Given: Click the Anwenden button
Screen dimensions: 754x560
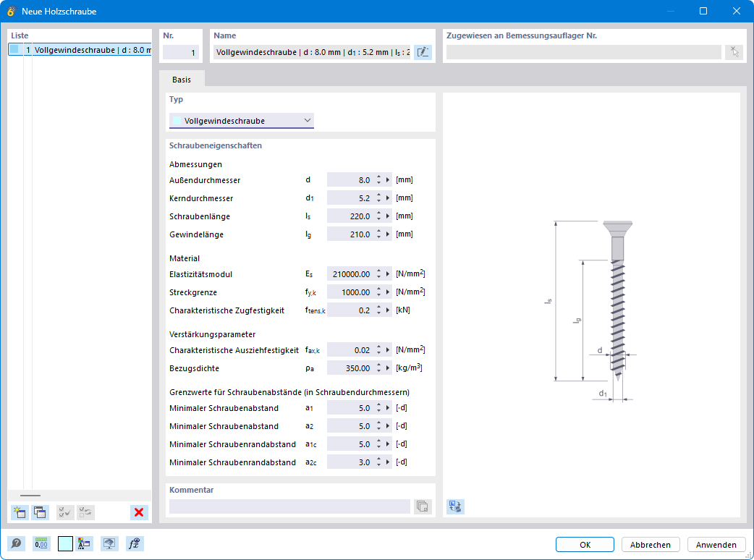Looking at the screenshot, I should point(716,545).
